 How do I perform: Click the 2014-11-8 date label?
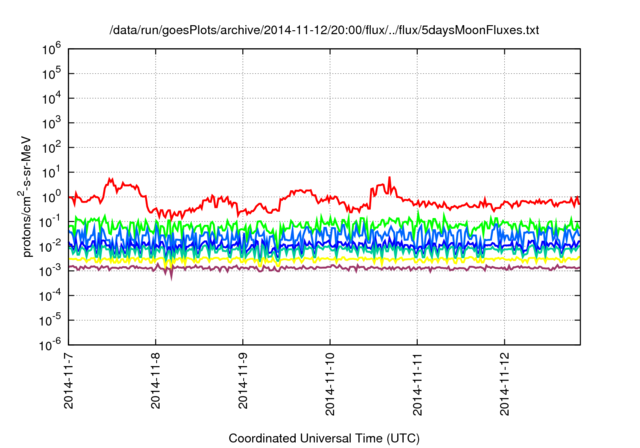coord(156,380)
